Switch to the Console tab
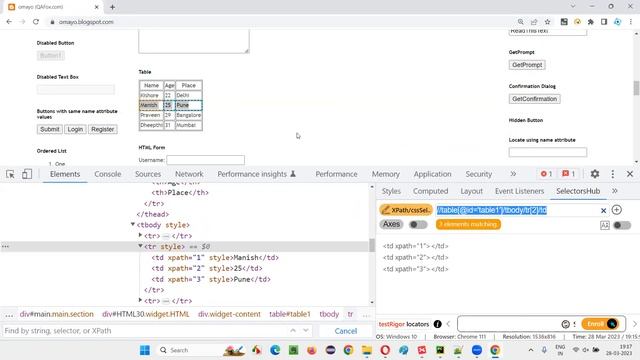The image size is (640, 360). pos(108,174)
